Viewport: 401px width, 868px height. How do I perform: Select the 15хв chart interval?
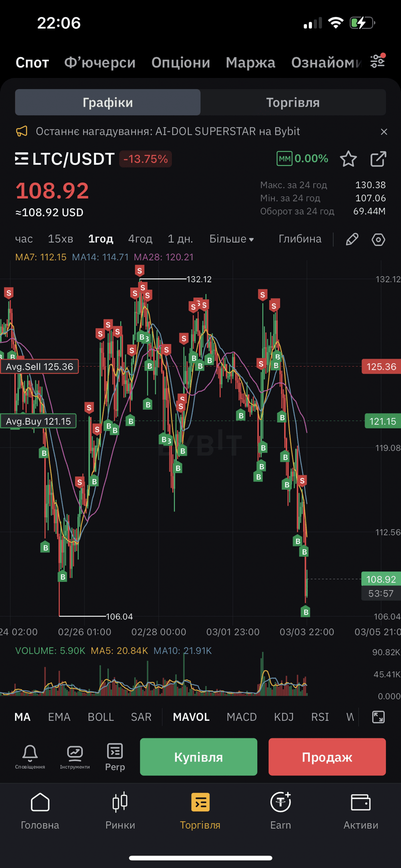61,239
